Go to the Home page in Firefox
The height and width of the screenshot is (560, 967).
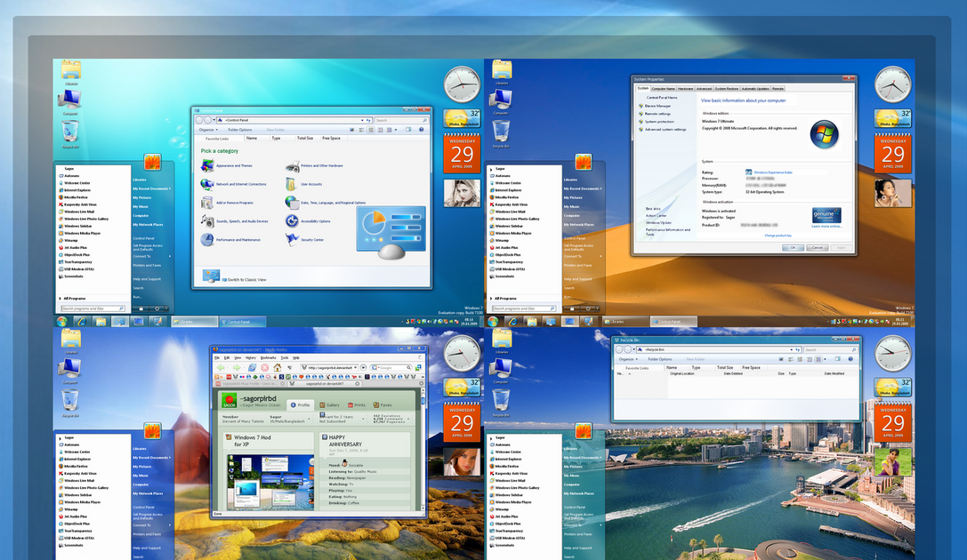(278, 368)
